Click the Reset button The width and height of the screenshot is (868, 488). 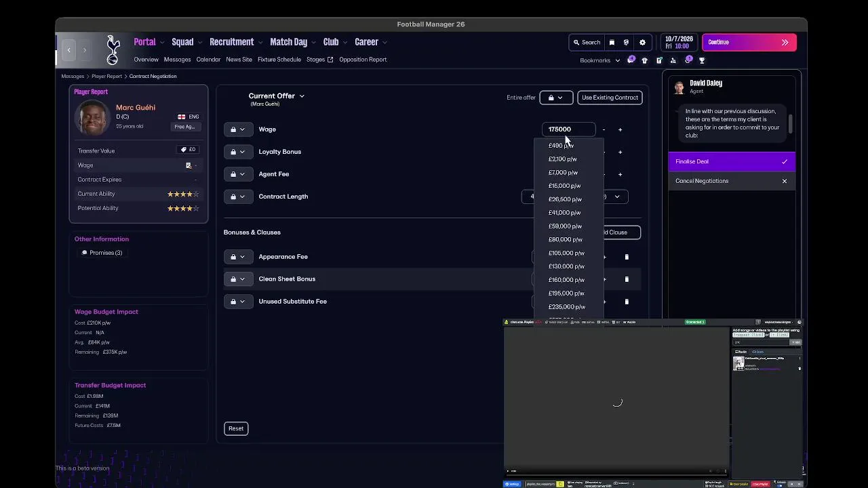coord(236,428)
